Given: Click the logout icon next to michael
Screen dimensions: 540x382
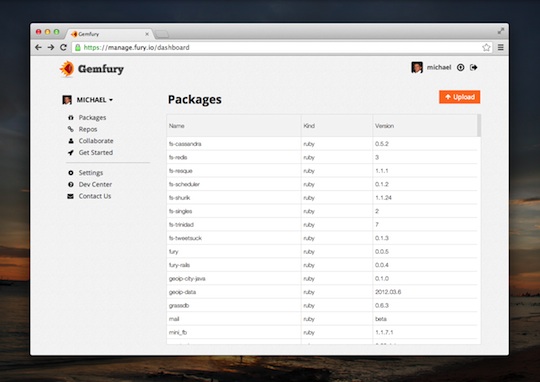Looking at the screenshot, I should coord(474,68).
